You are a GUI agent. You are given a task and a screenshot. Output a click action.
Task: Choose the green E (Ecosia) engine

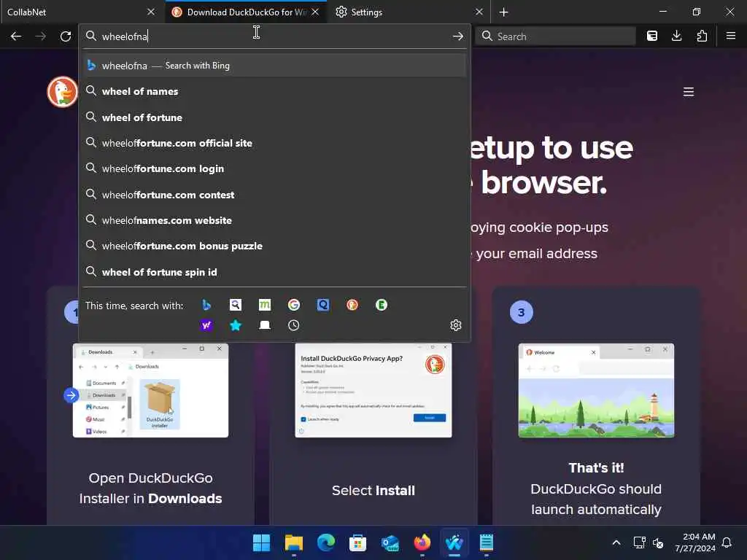[381, 305]
